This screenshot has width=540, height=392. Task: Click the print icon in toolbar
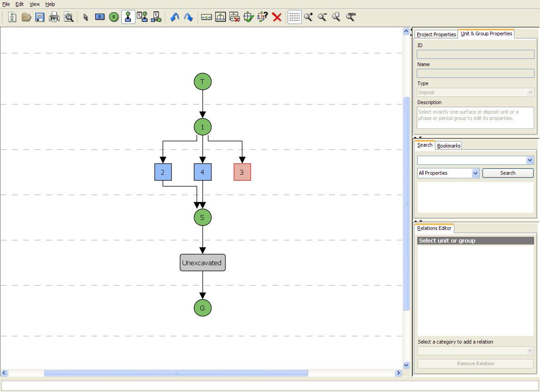[54, 17]
